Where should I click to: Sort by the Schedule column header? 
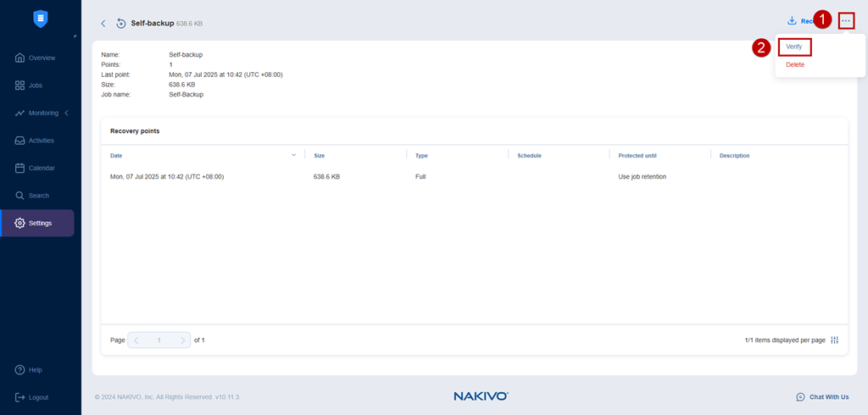529,156
